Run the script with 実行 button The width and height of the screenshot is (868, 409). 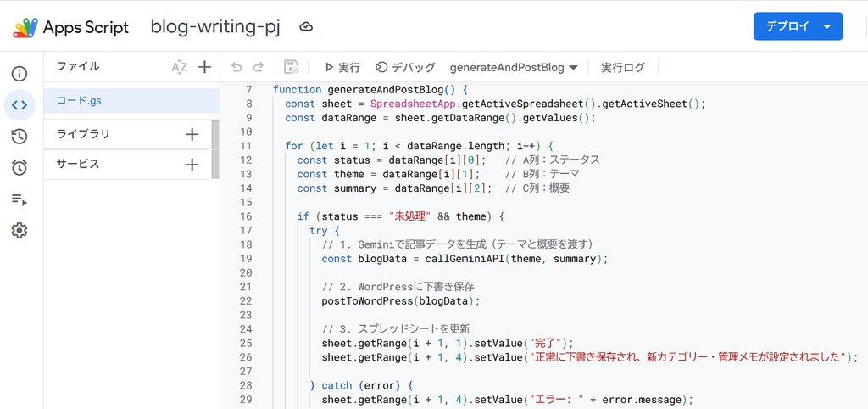(342, 68)
